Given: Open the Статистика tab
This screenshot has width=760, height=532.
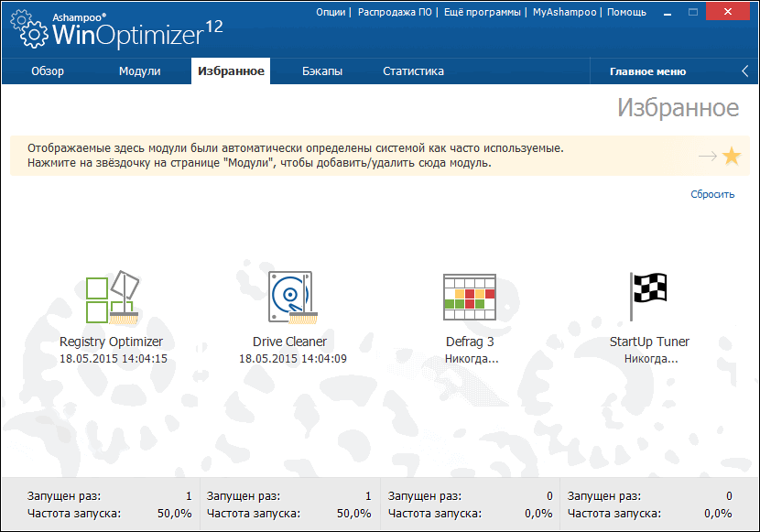Looking at the screenshot, I should coord(414,71).
